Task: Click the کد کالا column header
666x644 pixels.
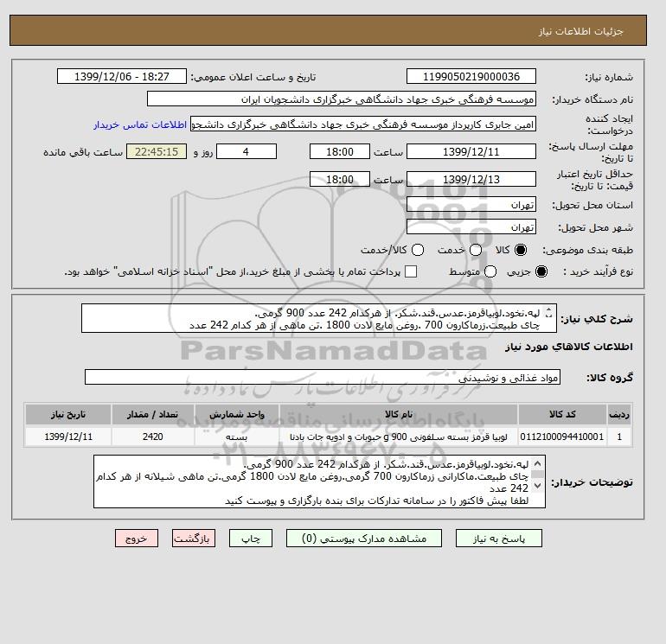Action: coord(562,414)
